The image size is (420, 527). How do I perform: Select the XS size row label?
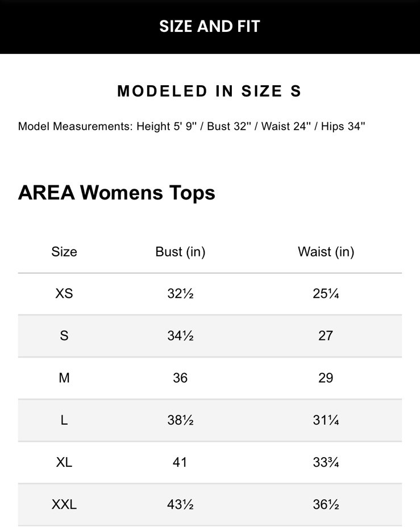click(x=64, y=294)
